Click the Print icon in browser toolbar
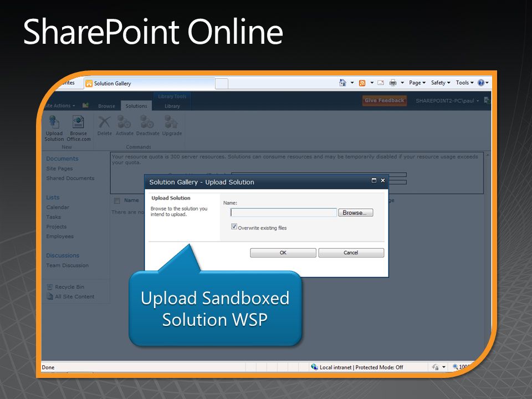 (x=393, y=83)
